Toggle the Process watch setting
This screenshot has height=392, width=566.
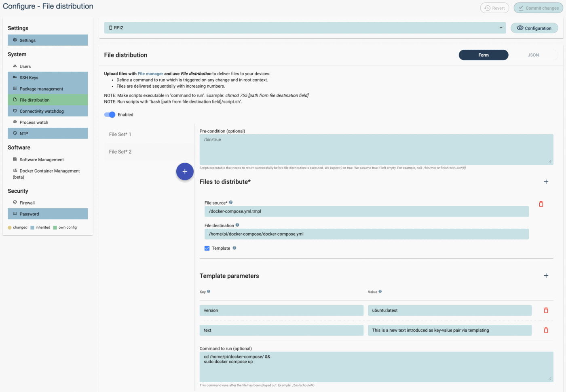(15, 122)
